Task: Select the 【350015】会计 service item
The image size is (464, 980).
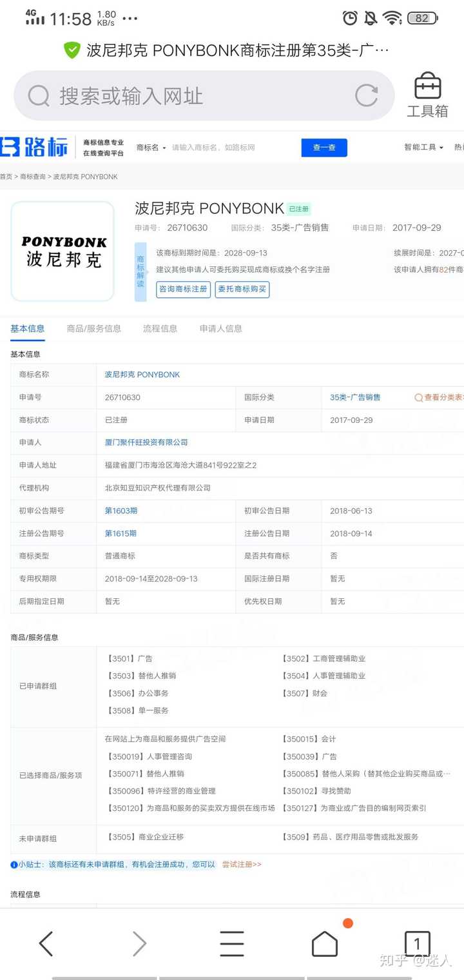Action: pyautogui.click(x=309, y=739)
